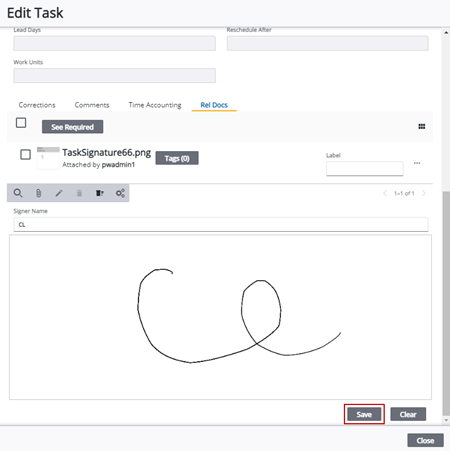Click the magnifier search icon in the toolbar
Viewport: 450px width, 451px height.
18,193
